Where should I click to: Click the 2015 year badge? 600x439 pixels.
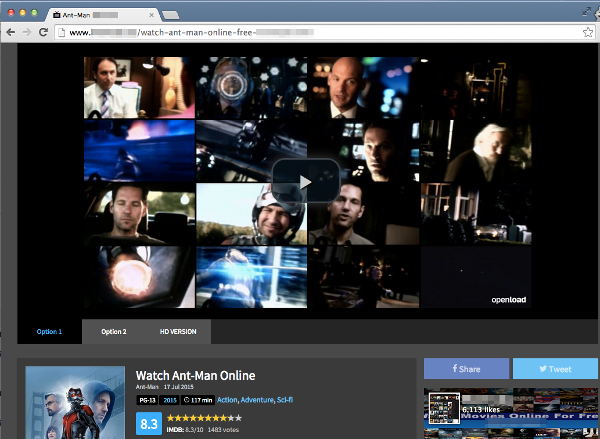(170, 400)
